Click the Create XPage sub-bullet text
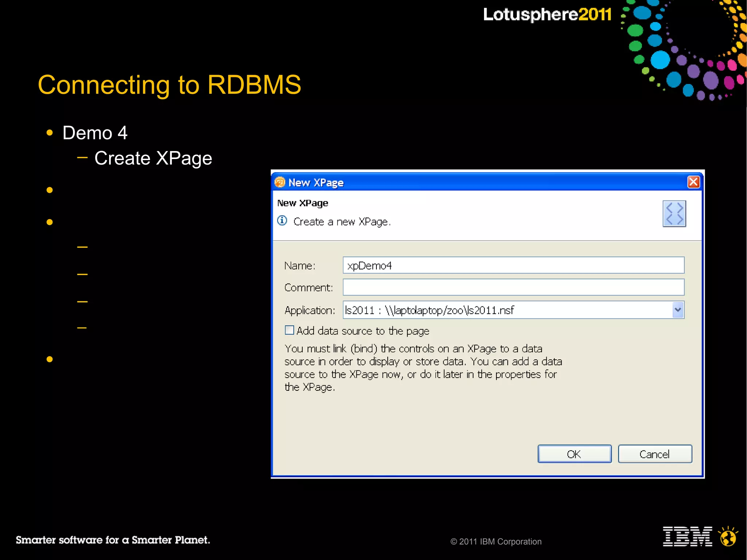The height and width of the screenshot is (560, 747). [153, 159]
